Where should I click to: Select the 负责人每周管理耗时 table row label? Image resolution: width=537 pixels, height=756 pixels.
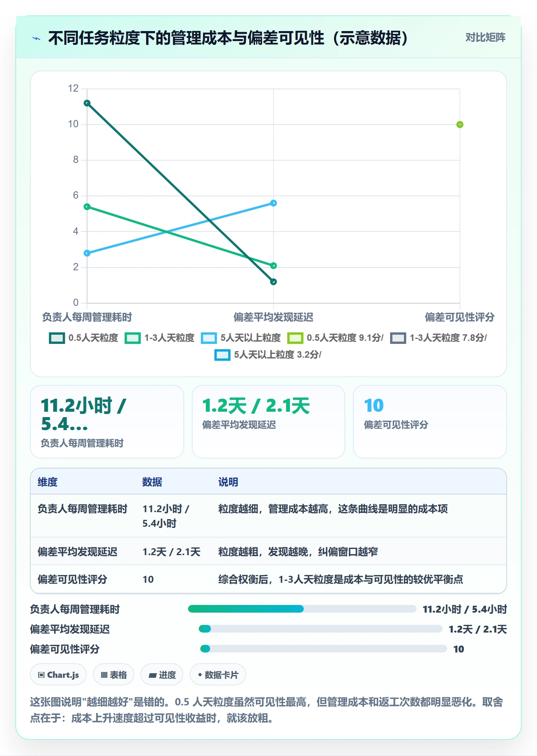tap(82, 509)
